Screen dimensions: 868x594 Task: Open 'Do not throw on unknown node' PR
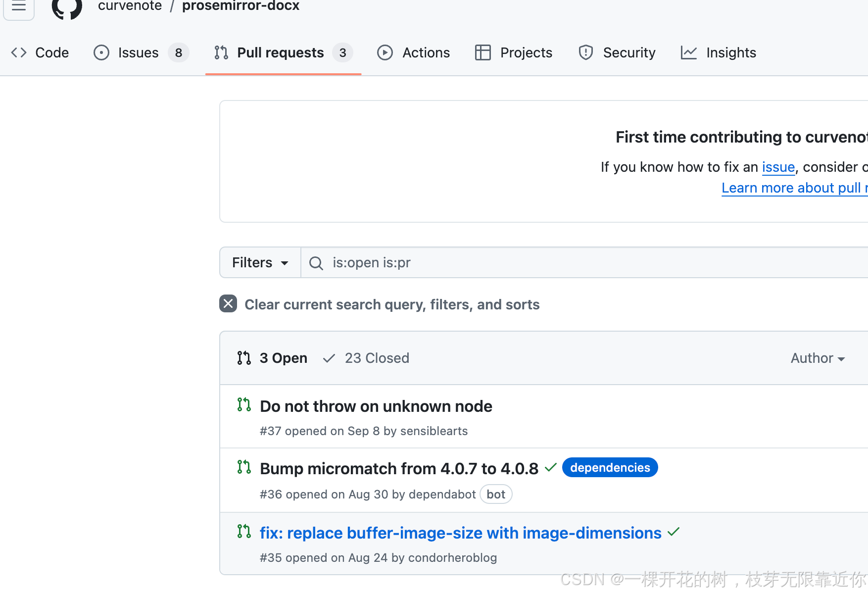tap(376, 406)
